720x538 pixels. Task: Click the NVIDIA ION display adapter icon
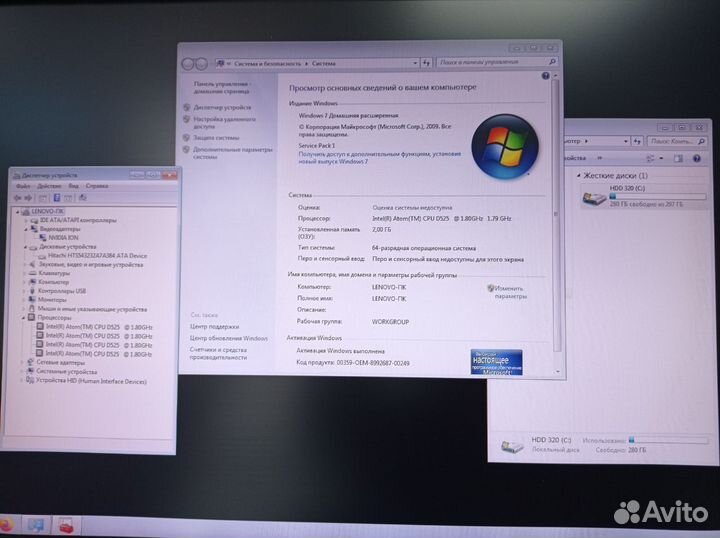tap(43, 238)
